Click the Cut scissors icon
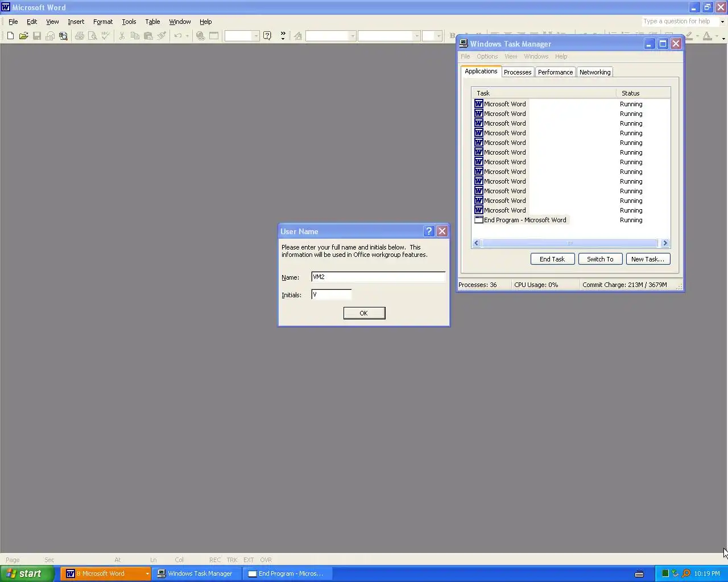The height and width of the screenshot is (582, 728). [x=122, y=36]
